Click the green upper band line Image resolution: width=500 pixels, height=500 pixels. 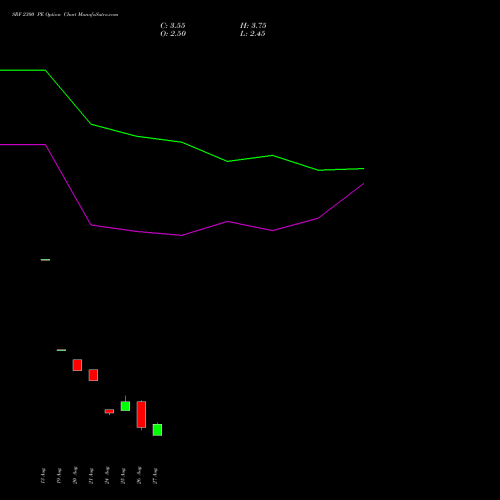point(182,142)
